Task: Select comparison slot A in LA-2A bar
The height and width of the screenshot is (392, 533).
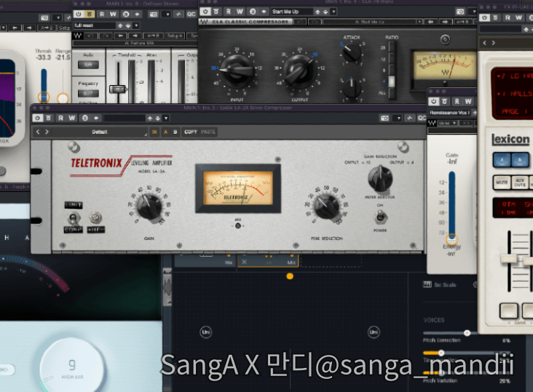Action: point(165,132)
